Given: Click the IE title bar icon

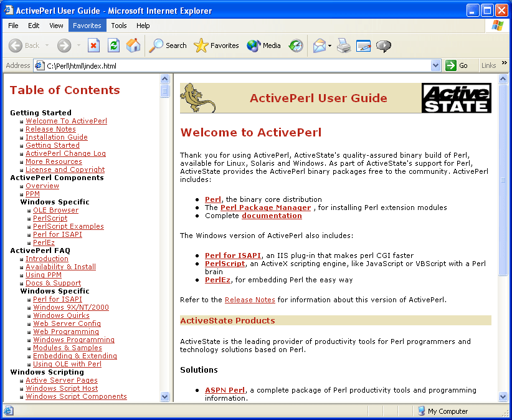Looking at the screenshot, I should click(x=9, y=10).
